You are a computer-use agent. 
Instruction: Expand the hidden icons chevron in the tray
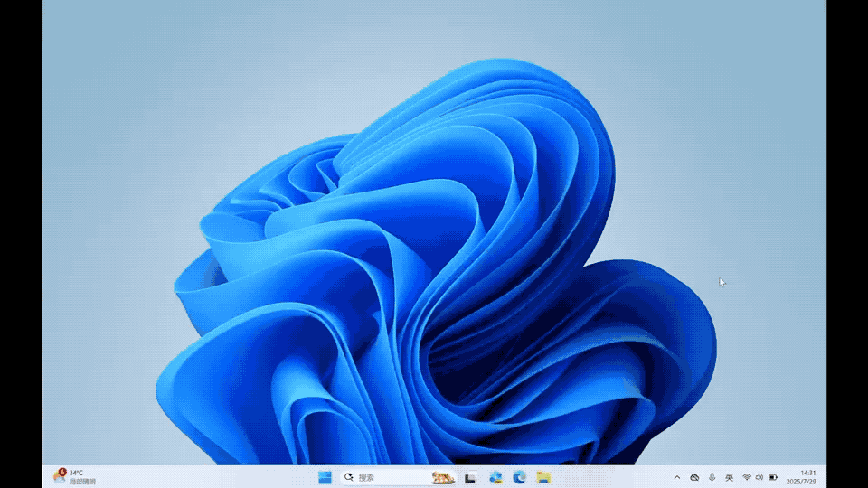[677, 477]
